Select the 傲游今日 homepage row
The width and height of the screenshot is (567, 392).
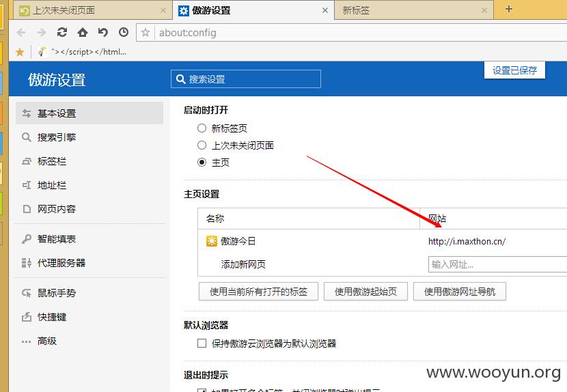tap(383, 241)
